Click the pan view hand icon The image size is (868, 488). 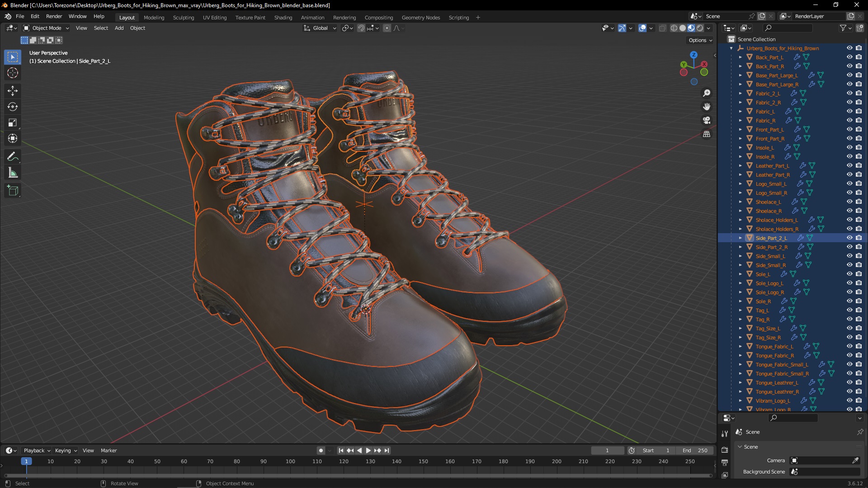707,107
